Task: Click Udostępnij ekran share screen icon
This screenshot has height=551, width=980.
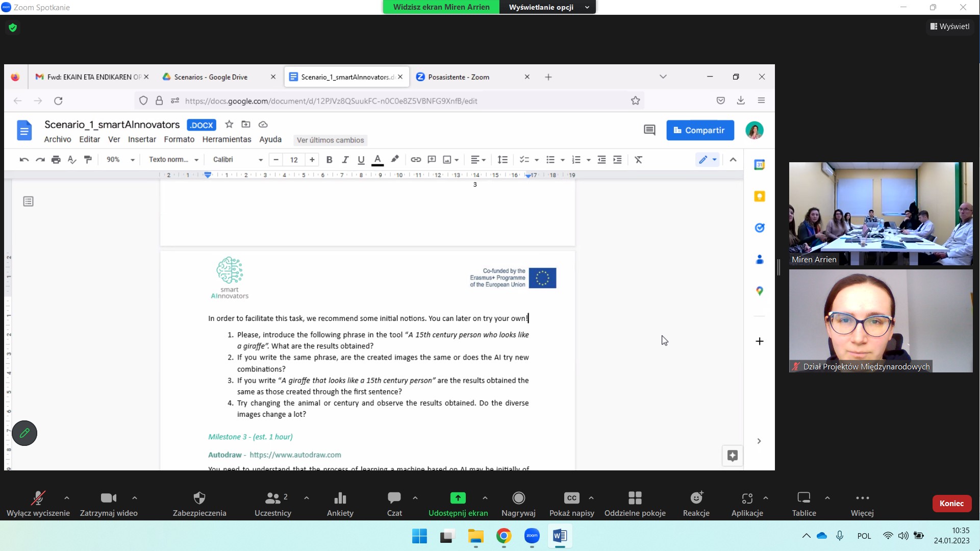Action: pos(458,498)
